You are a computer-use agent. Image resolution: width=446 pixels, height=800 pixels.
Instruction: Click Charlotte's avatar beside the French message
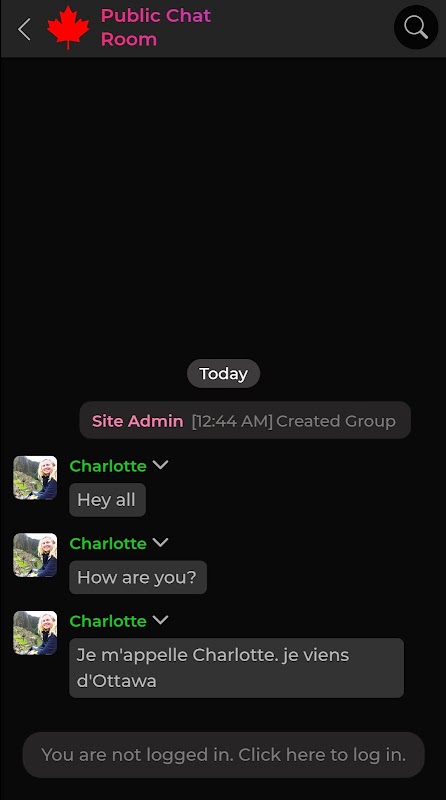[x=35, y=633]
